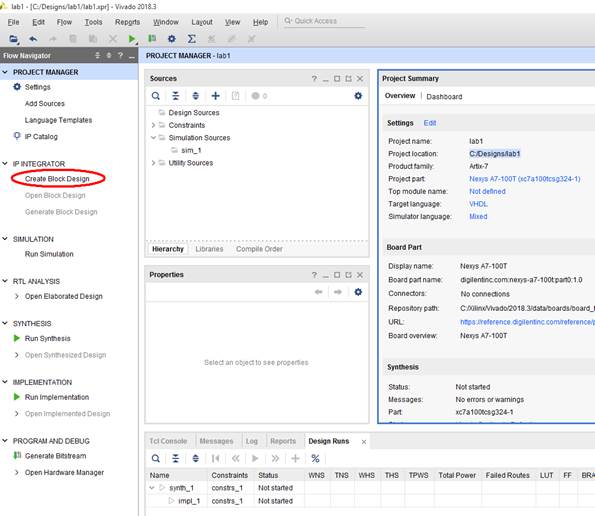This screenshot has width=595, height=516.
Task: Open the Reports menu
Action: [x=128, y=22]
